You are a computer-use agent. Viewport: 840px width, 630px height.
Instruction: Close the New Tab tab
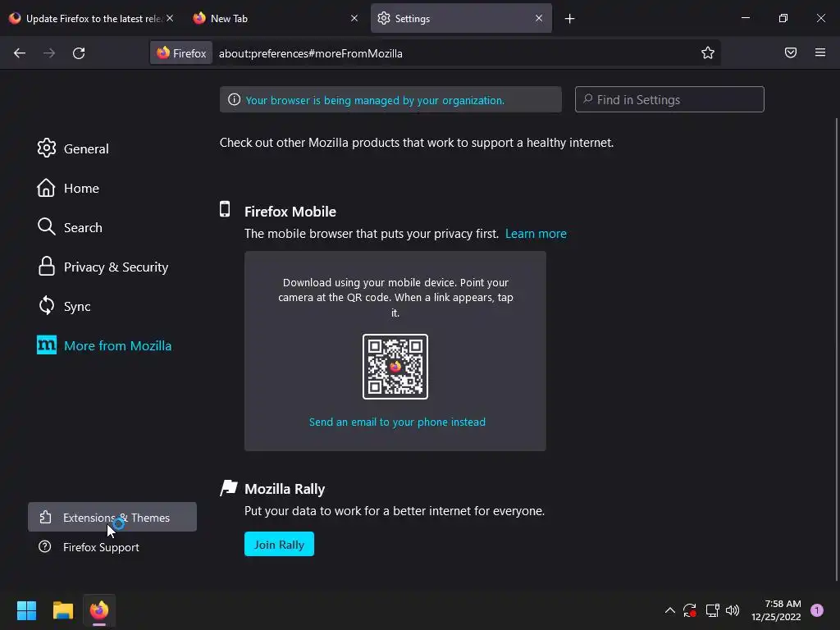coord(354,18)
